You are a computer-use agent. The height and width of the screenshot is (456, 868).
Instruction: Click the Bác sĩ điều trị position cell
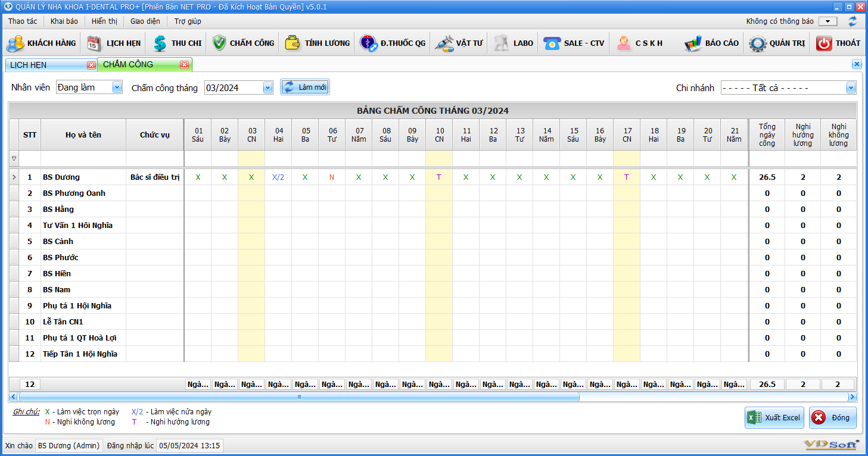tap(155, 177)
